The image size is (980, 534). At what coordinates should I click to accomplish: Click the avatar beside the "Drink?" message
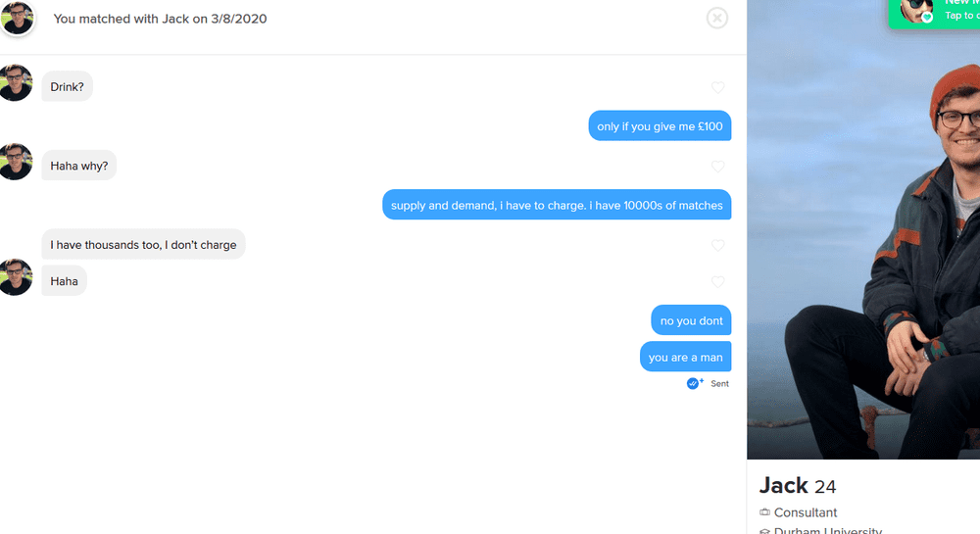pos(15,83)
